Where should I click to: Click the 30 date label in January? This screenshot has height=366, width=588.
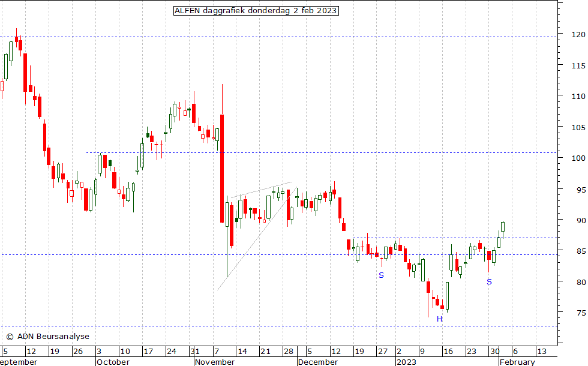(494, 352)
